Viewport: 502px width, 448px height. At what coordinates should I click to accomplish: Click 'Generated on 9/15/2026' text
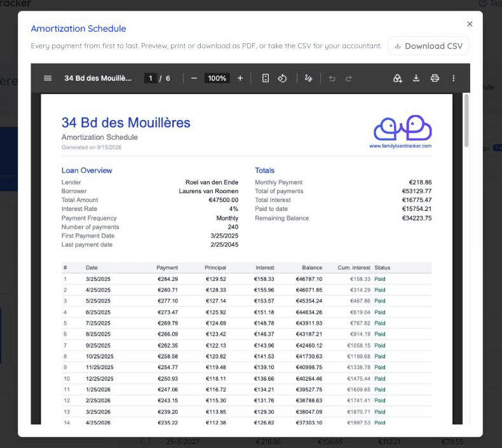92,147
